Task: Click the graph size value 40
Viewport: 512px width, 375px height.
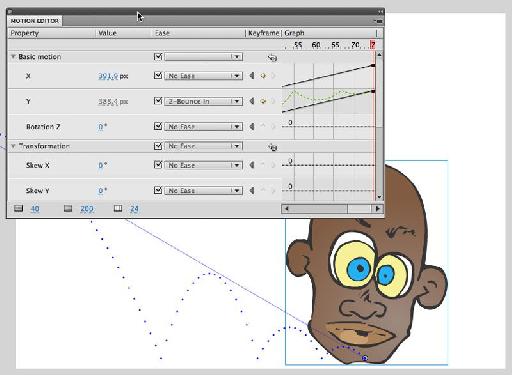Action: 35,209
